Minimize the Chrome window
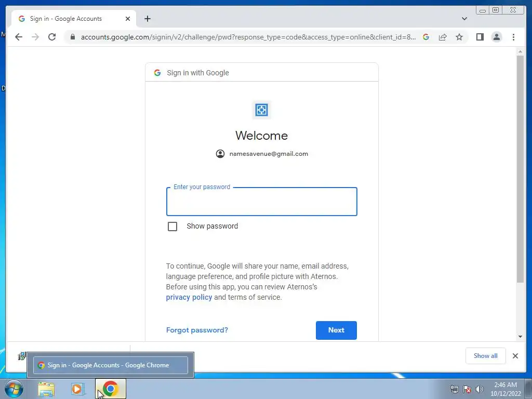The height and width of the screenshot is (399, 532). 483,10
